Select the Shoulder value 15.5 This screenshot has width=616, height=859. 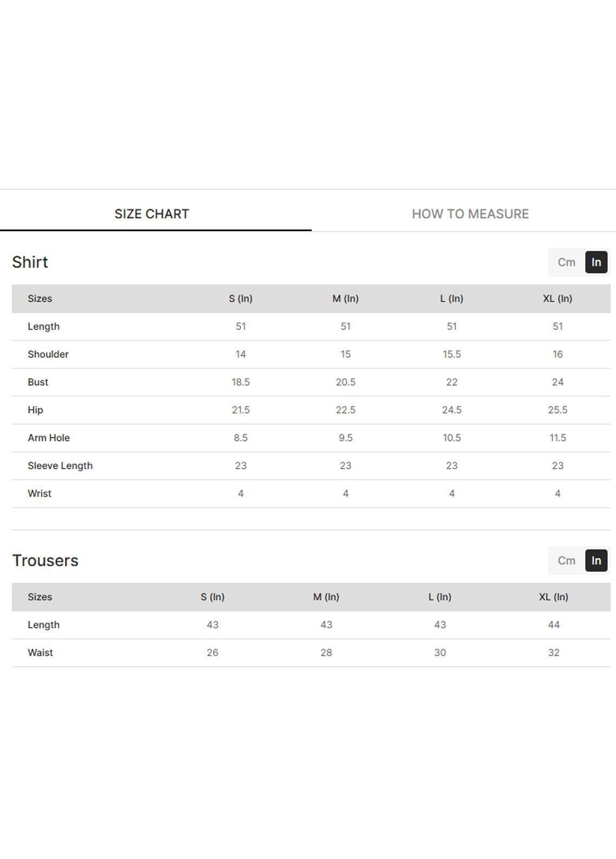click(452, 354)
